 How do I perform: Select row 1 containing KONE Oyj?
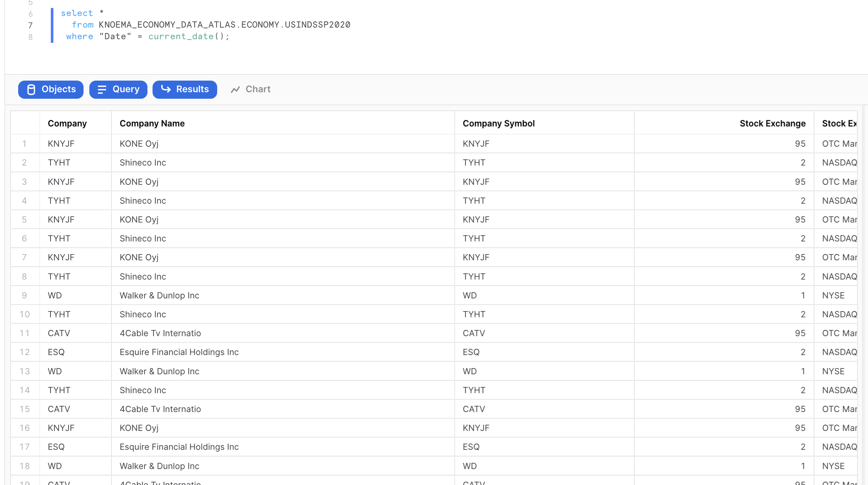coord(139,143)
